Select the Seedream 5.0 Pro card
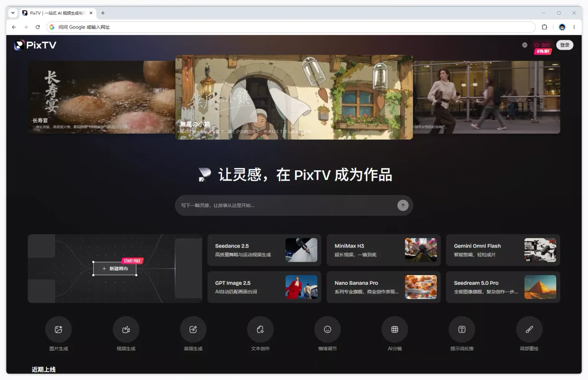The width and height of the screenshot is (588, 380). 503,287
